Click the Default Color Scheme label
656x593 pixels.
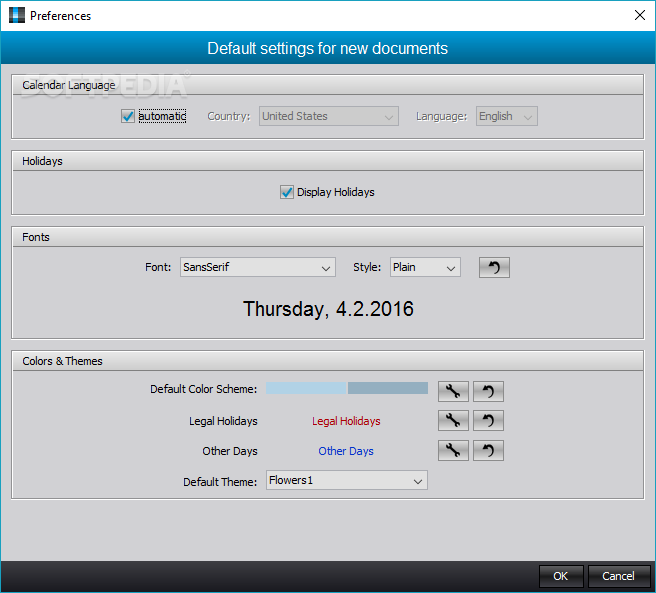click(204, 389)
